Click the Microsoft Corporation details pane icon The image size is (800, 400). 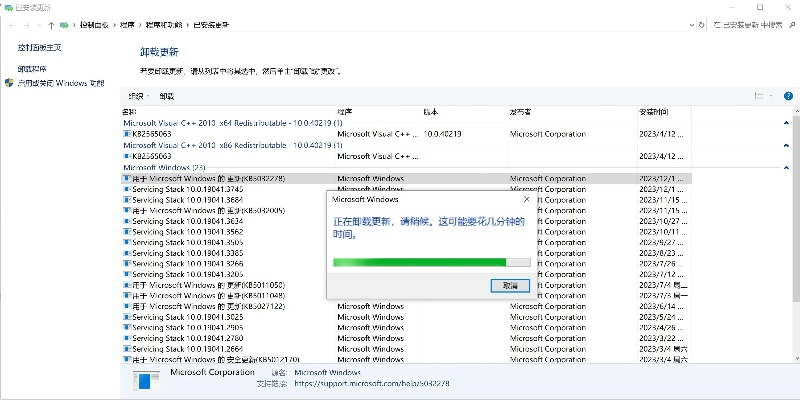click(x=146, y=380)
